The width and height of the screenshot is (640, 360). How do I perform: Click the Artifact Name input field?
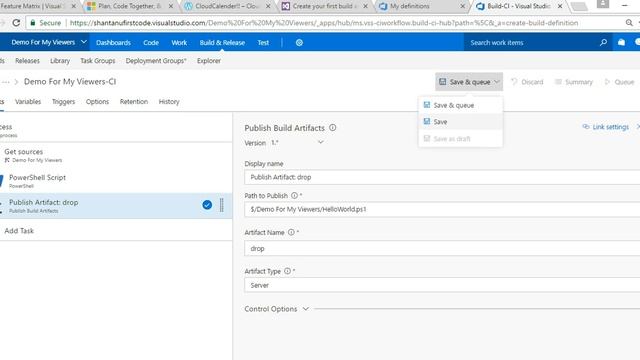(442, 249)
